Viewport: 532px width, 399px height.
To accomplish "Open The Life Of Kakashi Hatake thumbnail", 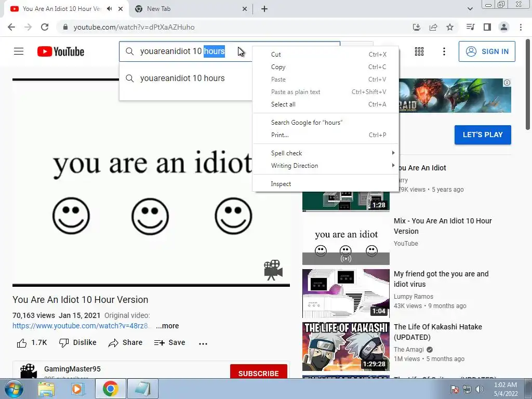I will click(345, 347).
